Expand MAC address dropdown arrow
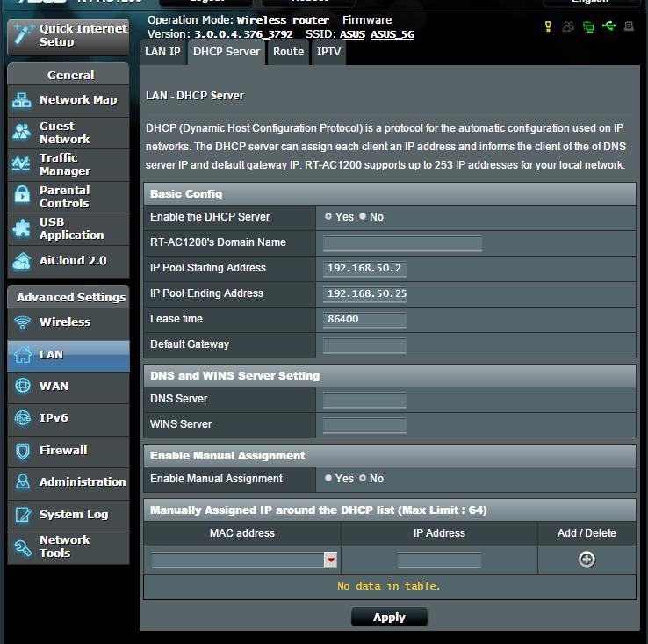Viewport: 648px width, 644px height. pos(330,560)
